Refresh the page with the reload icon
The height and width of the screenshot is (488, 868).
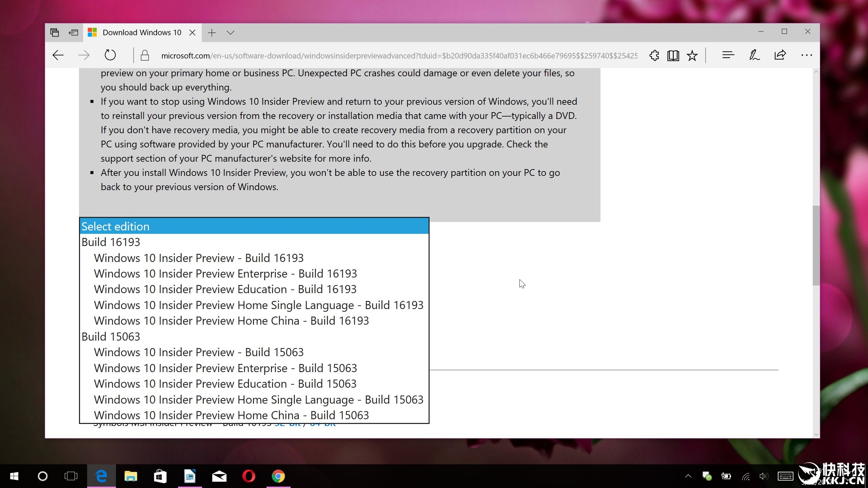tap(110, 55)
